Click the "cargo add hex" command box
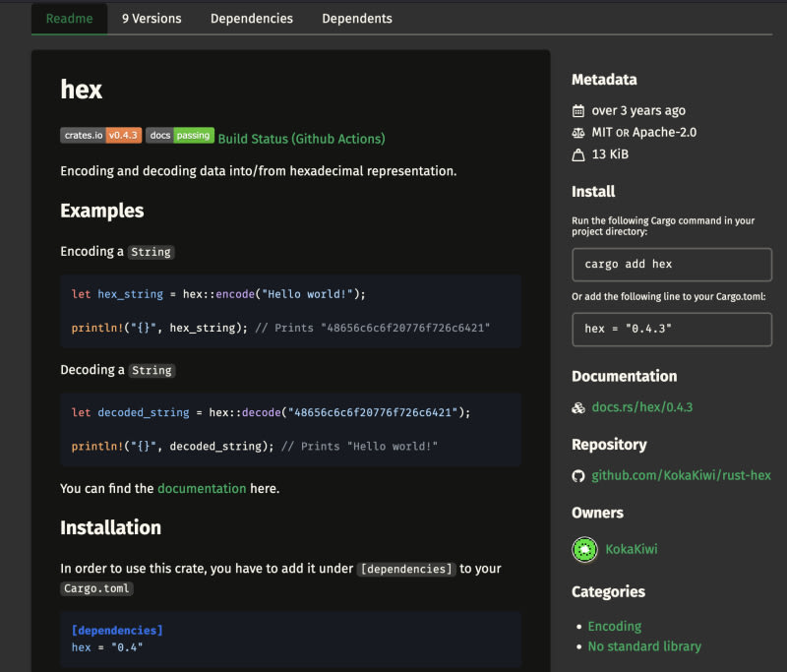Screen dimensions: 787x672 pos(672,265)
